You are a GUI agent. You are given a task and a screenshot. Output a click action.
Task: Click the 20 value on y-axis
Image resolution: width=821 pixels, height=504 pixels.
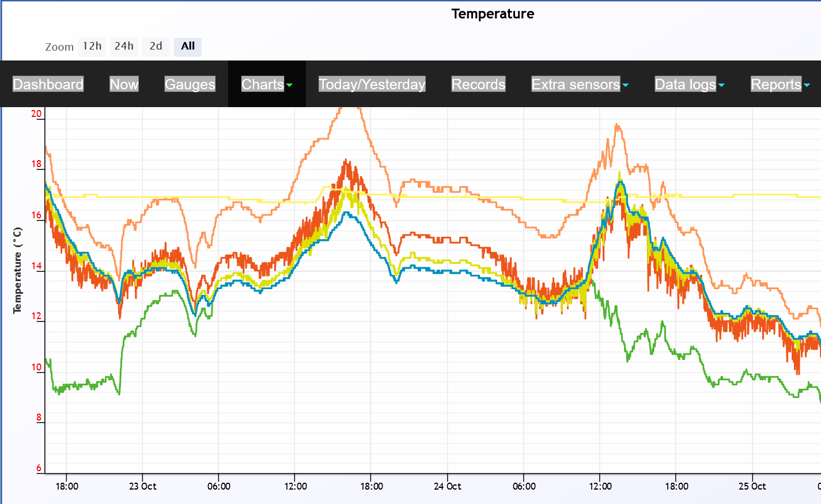point(36,113)
